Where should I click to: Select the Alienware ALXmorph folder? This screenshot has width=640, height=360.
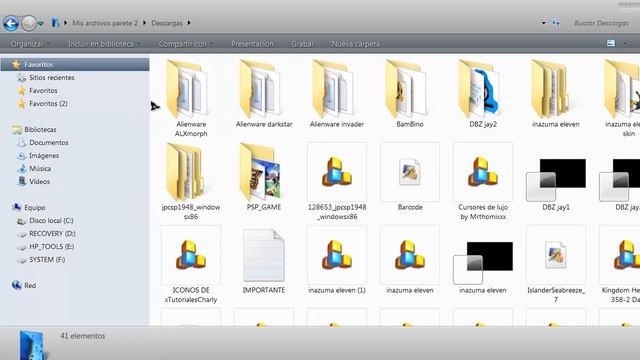191,98
